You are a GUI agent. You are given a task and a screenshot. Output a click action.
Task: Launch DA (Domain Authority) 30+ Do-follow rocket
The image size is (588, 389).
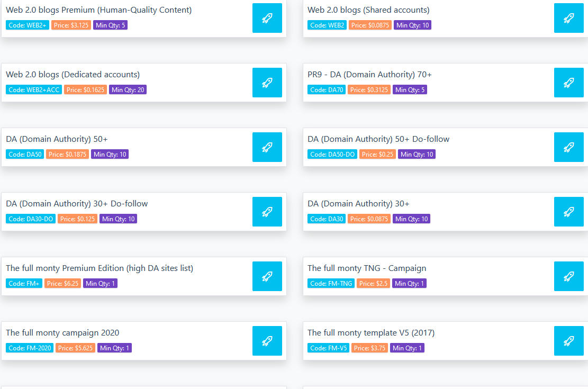pos(267,212)
